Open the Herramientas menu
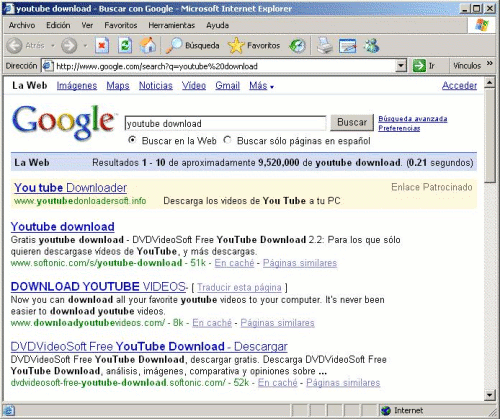 click(172, 25)
